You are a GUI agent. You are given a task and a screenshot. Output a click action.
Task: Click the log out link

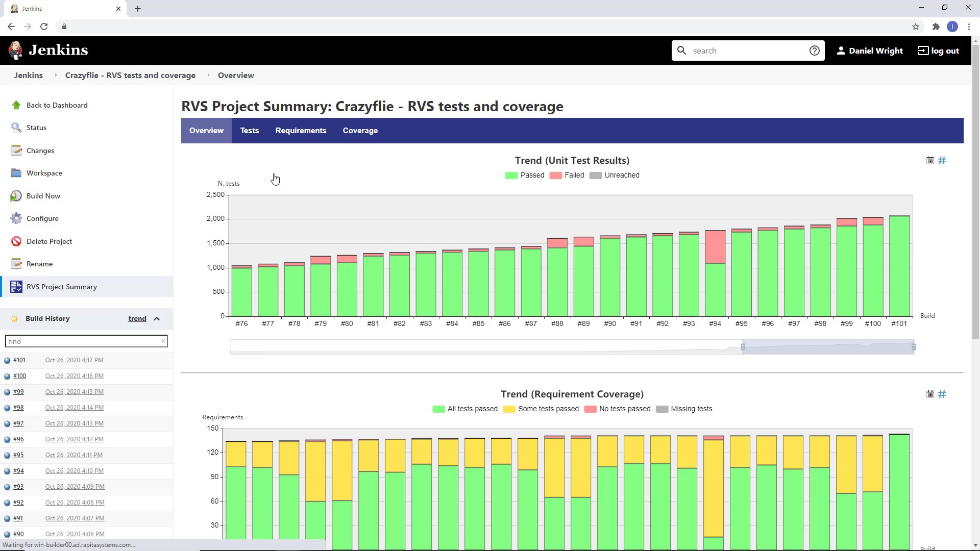point(938,51)
